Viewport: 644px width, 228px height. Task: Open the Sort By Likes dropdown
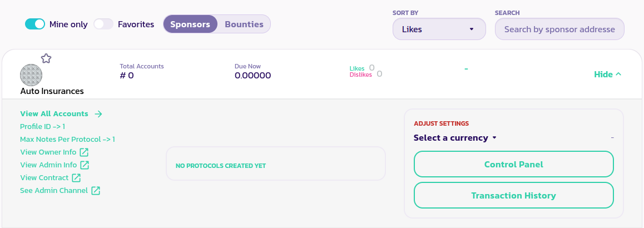[x=439, y=29]
